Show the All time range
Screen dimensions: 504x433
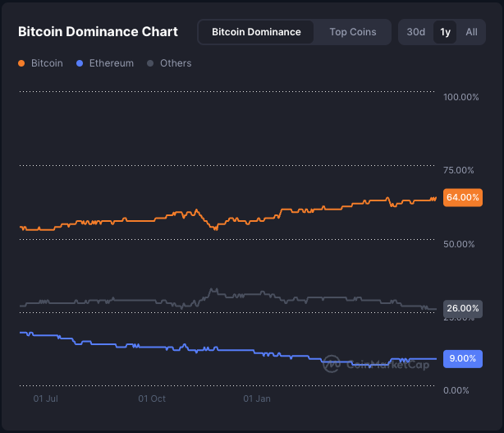(x=471, y=32)
